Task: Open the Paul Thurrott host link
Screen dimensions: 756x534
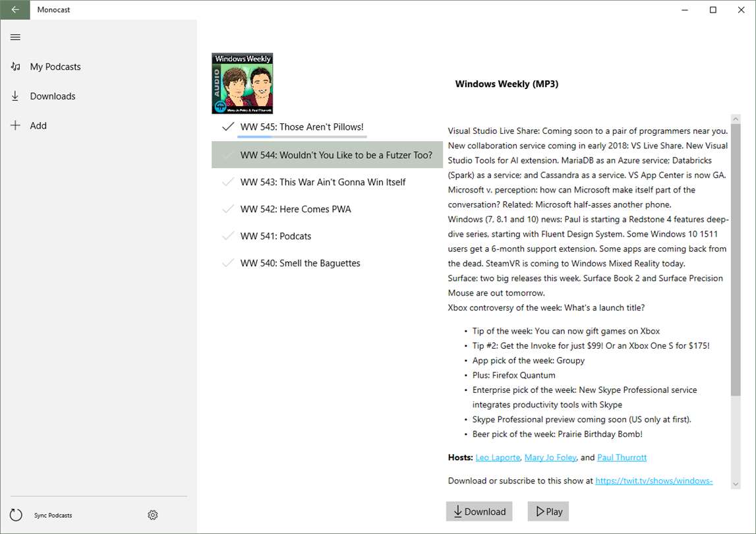Action: pos(622,458)
